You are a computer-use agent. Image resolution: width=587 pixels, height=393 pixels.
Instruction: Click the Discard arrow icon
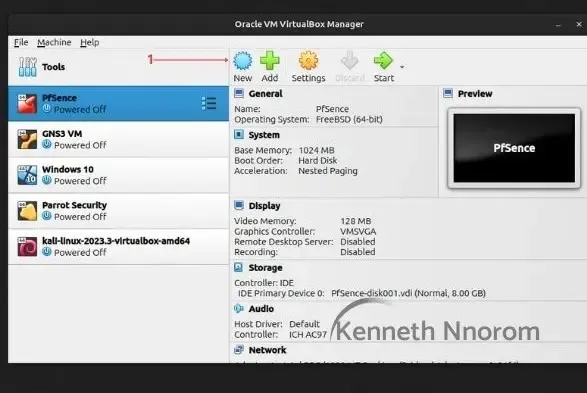[x=350, y=61]
